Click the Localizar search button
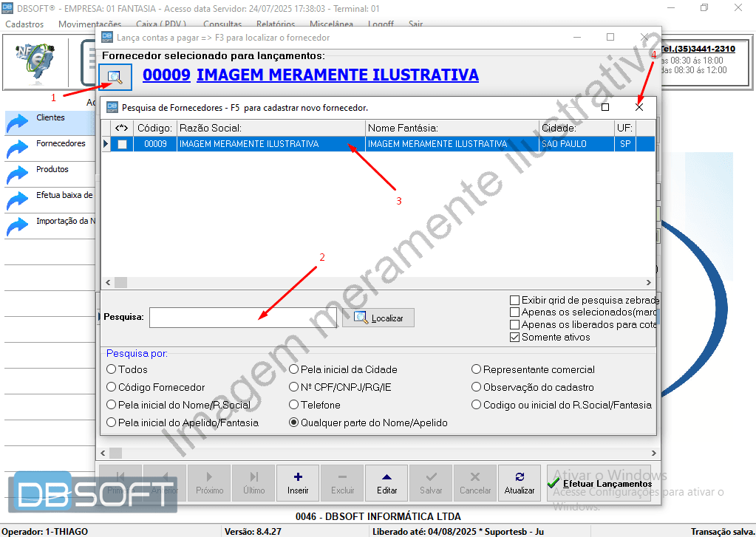 [378, 318]
